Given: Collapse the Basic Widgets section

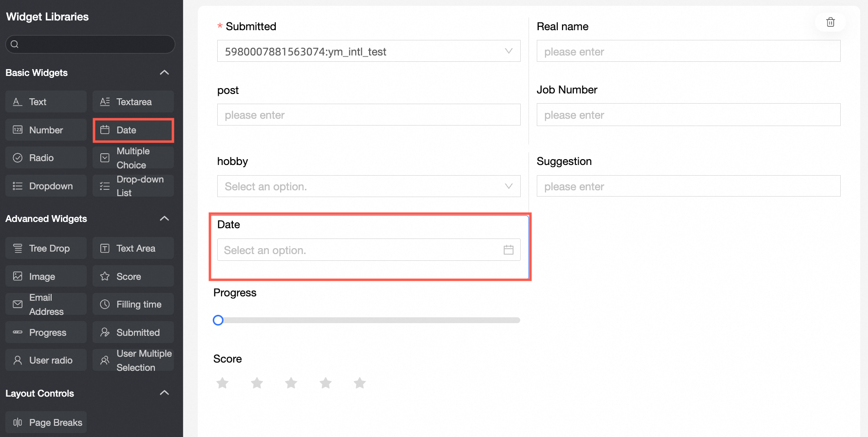Looking at the screenshot, I should click(165, 73).
